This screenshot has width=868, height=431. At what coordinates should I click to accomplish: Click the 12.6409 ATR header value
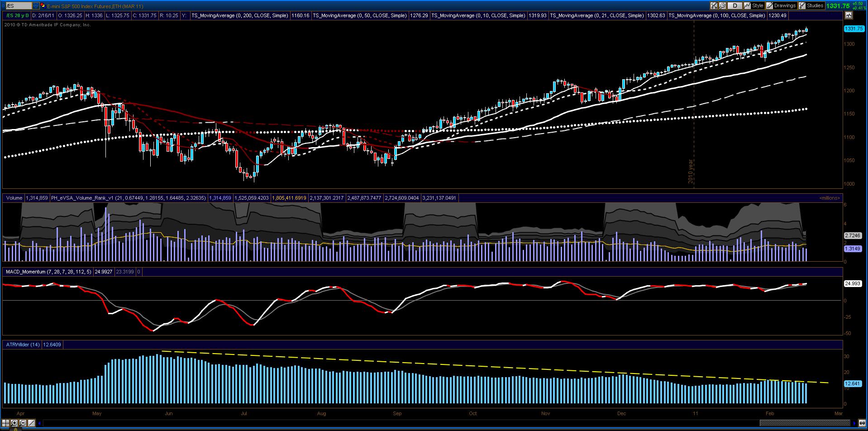click(52, 345)
